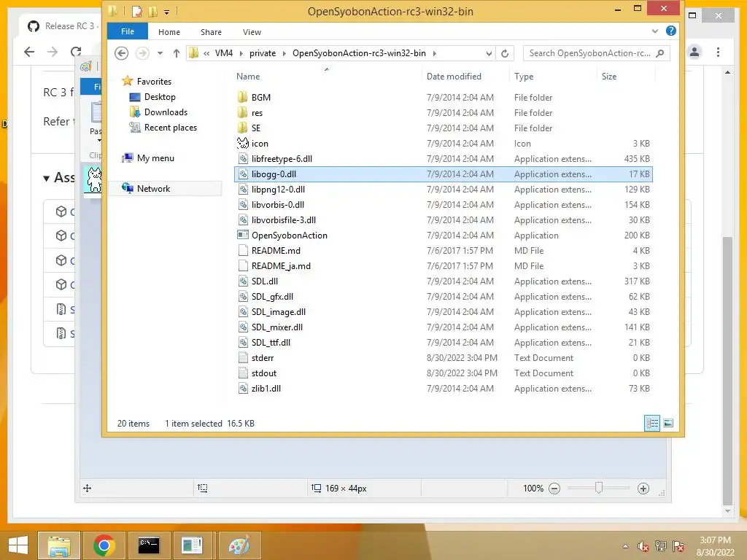Open Command Prompt from the taskbar
The image size is (747, 560).
tap(149, 545)
